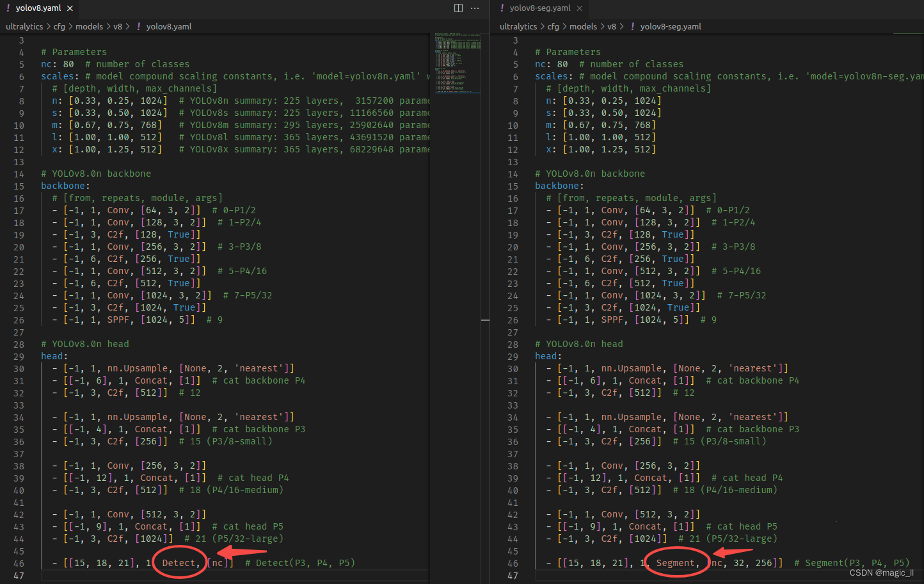The height and width of the screenshot is (584, 924).
Task: Click line number 29 in yolov8-seg.yaml gutter
Action: [x=513, y=357]
